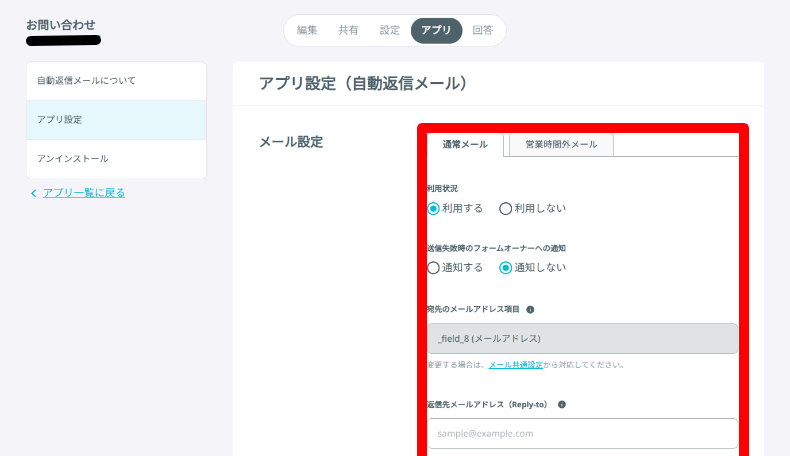The image size is (790, 456).
Task: Select the 利用しない radio button
Action: tap(505, 209)
